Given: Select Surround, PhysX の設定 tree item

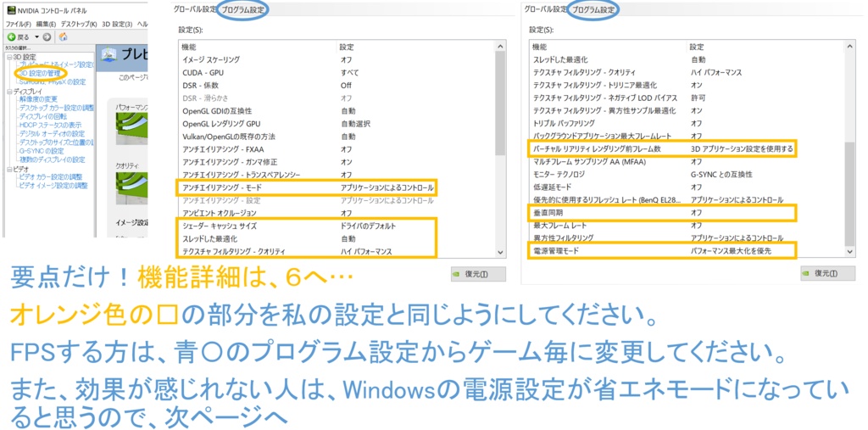Looking at the screenshot, I should [x=52, y=81].
